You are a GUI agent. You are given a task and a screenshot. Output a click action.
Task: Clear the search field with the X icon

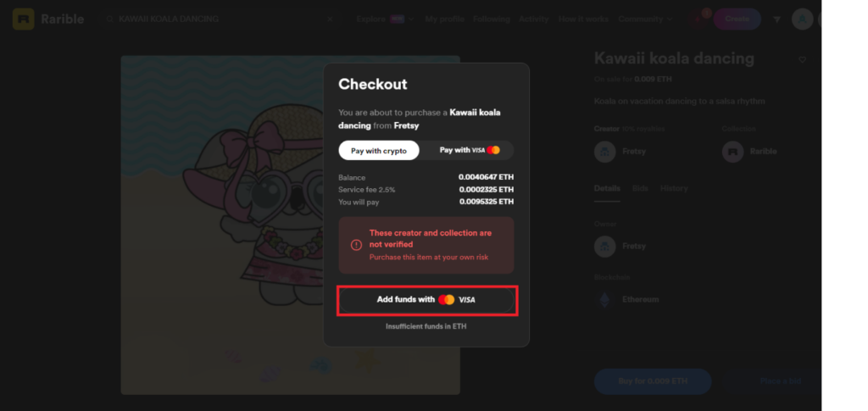point(330,19)
